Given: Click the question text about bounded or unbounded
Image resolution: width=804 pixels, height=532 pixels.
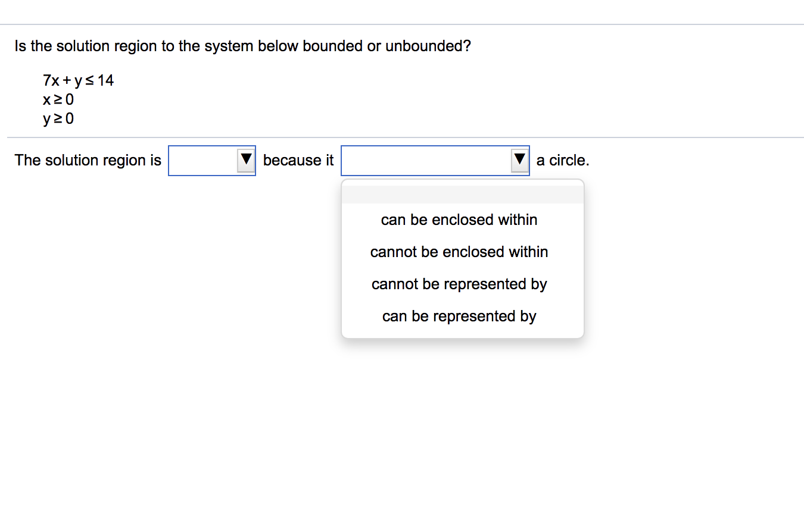Looking at the screenshot, I should click(242, 46).
